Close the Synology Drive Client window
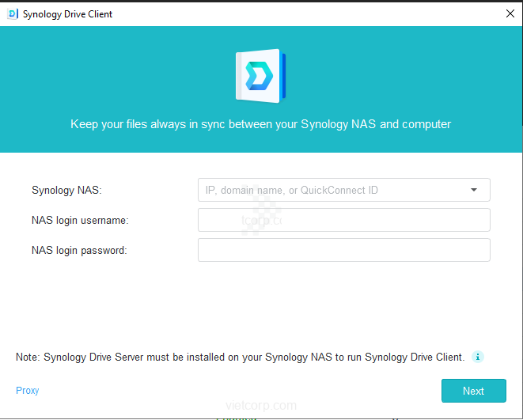Image resolution: width=523 pixels, height=420 pixels. (x=510, y=13)
